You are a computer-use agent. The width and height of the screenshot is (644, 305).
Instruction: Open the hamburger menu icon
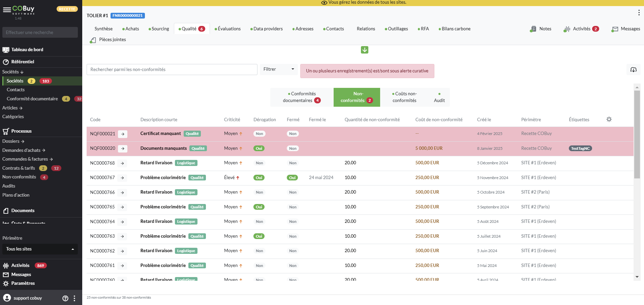pyautogui.click(x=7, y=10)
